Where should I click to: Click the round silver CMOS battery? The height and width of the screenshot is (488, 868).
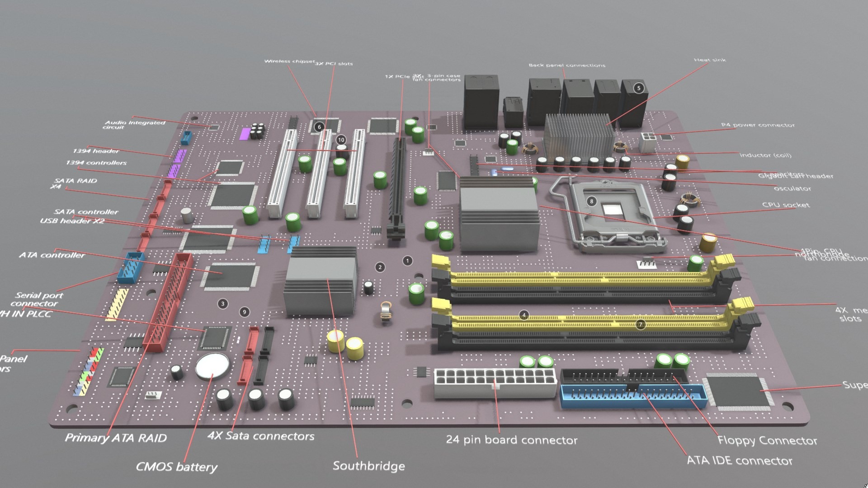click(x=213, y=365)
